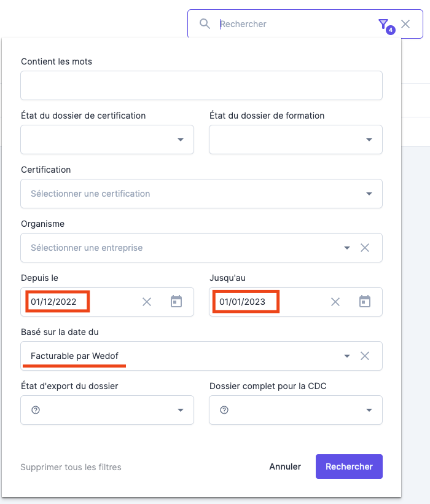
Task: Expand the Basé sur la date du dropdown
Action: (x=347, y=356)
